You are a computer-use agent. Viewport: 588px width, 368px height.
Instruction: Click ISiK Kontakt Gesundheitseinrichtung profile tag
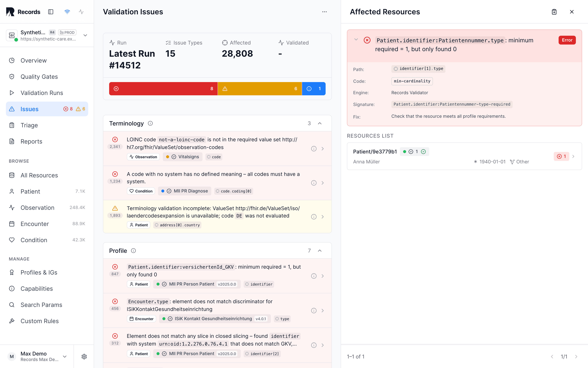pyautogui.click(x=215, y=319)
